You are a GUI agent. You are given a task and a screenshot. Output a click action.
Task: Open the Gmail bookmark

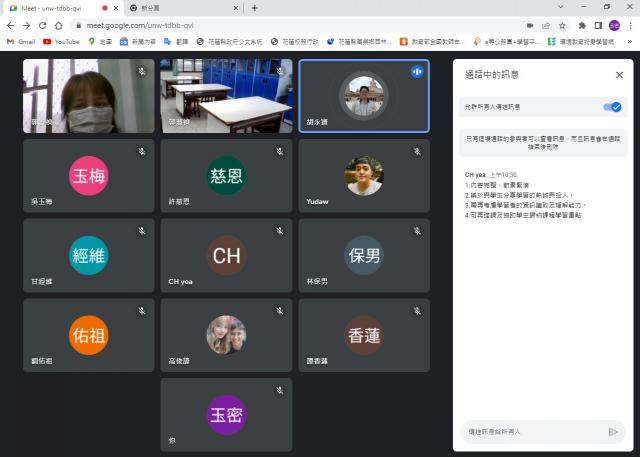[x=20, y=42]
